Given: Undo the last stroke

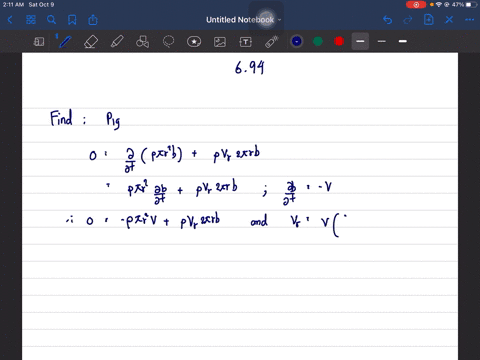Looking at the screenshot, I should click(387, 20).
